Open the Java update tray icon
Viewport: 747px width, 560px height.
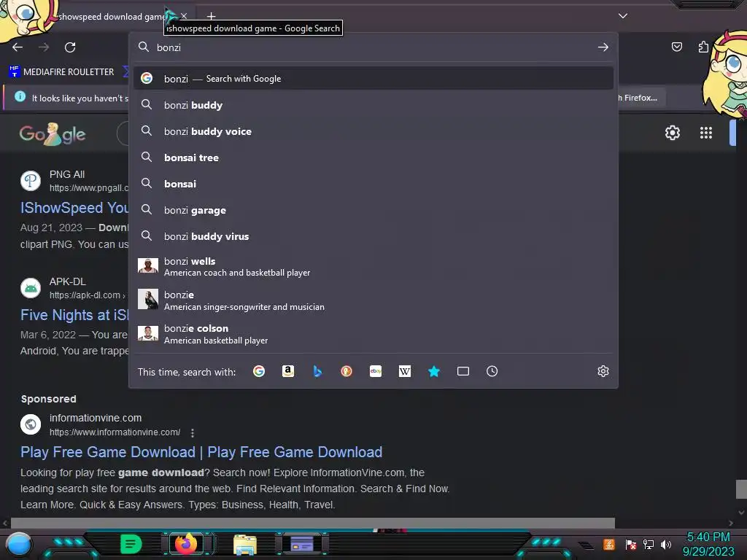tap(609, 544)
